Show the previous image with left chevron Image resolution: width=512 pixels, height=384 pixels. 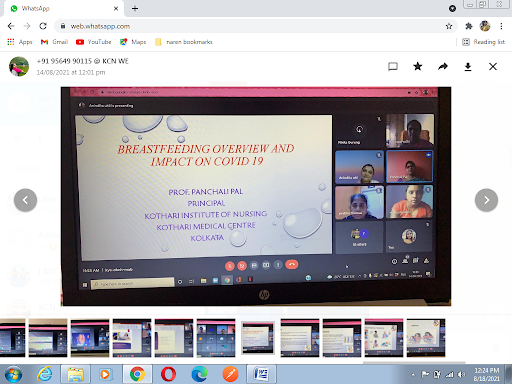(25, 200)
